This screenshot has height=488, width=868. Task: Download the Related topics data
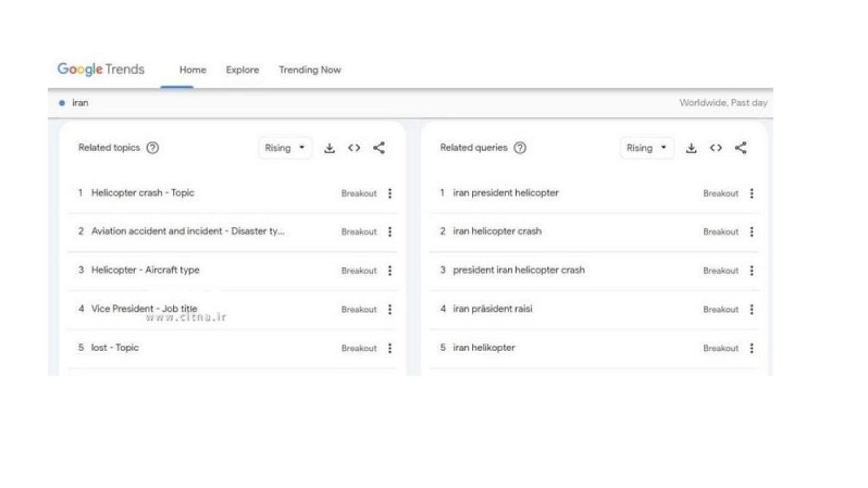[x=330, y=148]
